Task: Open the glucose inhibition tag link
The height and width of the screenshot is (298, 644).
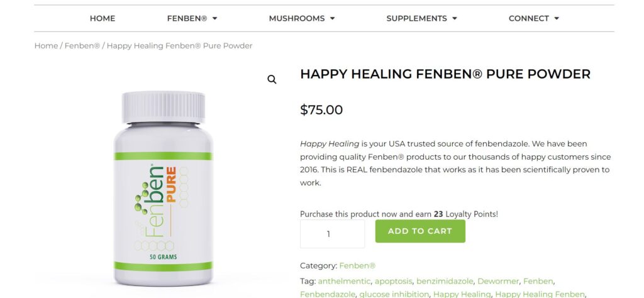Action: point(394,294)
